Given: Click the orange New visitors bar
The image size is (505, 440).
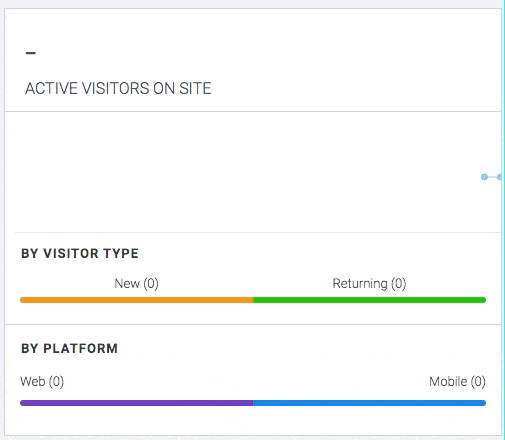Looking at the screenshot, I should click(137, 300).
